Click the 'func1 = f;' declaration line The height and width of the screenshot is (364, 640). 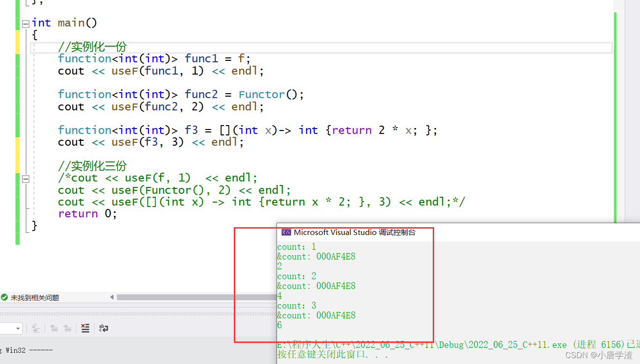(154, 59)
